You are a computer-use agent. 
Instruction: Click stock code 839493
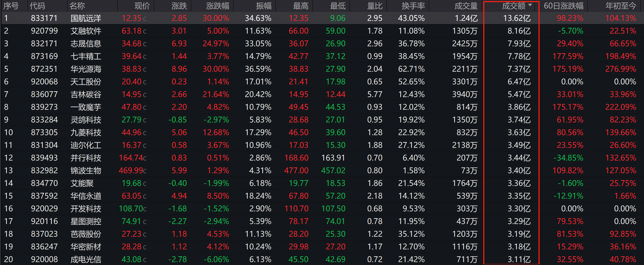pyautogui.click(x=44, y=158)
